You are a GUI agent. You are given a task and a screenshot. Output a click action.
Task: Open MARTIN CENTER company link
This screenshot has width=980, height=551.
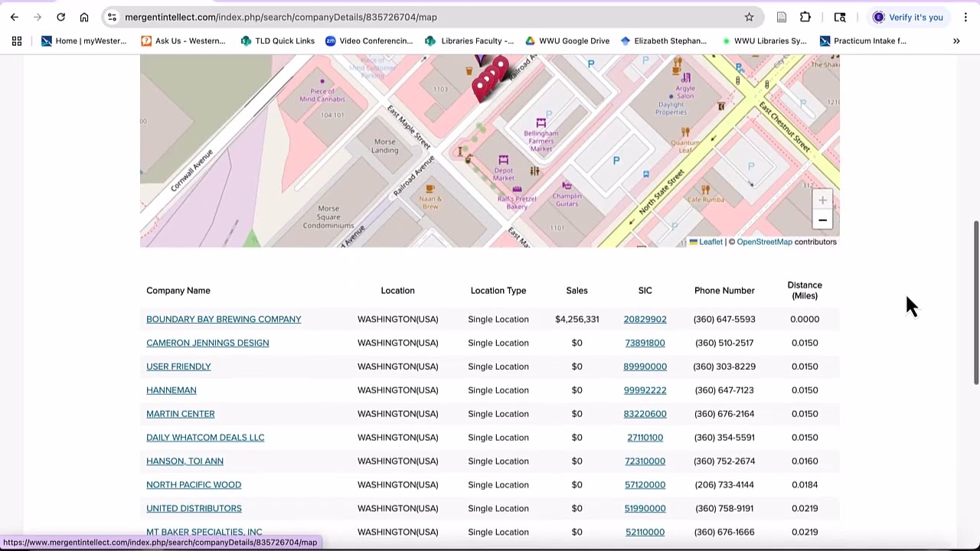click(181, 414)
